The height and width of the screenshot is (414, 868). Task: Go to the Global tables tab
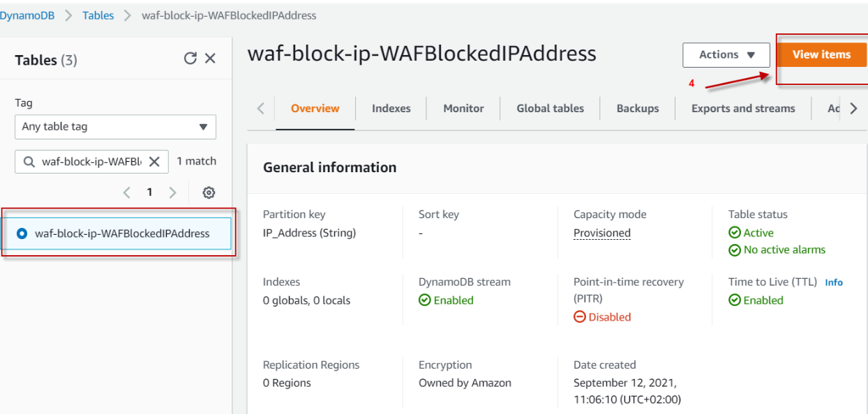(550, 109)
